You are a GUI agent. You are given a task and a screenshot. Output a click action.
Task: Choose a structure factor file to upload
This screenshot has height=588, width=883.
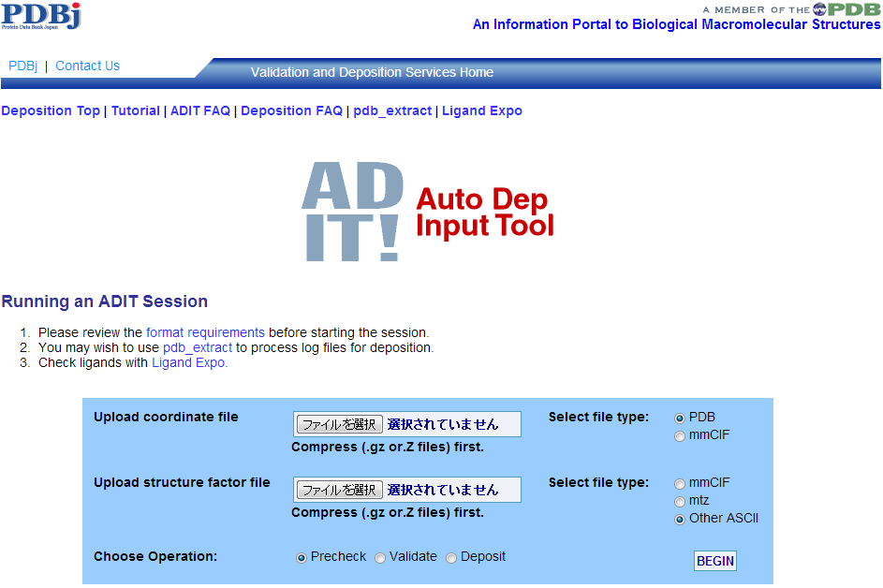click(340, 490)
